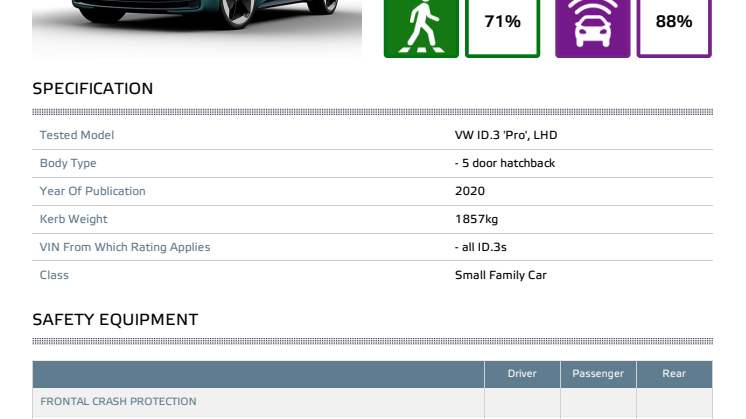This screenshot has height=419, width=746.
Task: Click the Class label
Action: (54, 275)
